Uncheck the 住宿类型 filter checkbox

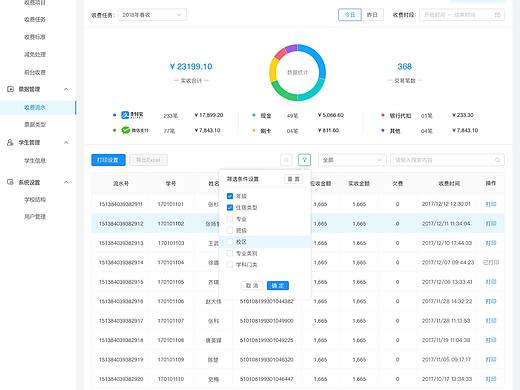tap(230, 207)
